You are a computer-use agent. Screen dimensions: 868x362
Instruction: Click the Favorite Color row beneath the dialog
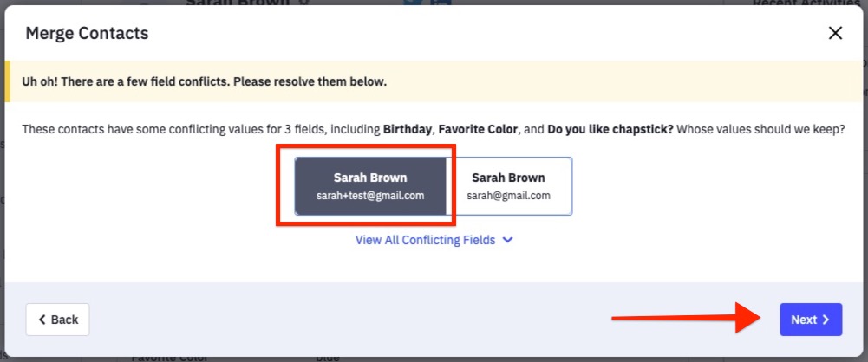coord(173,356)
